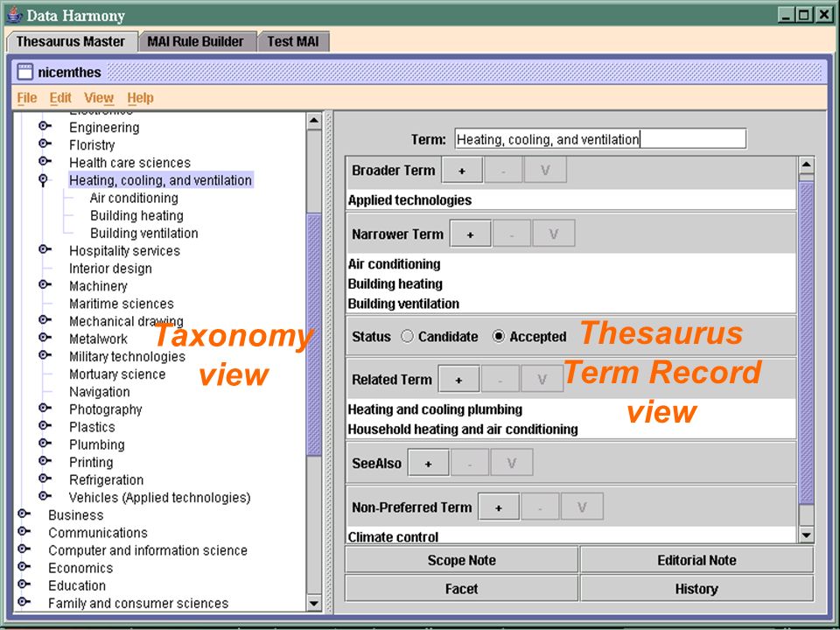Image resolution: width=840 pixels, height=630 pixels.
Task: Click the taxonomy tree scrollbar thumb
Action: click(x=314, y=335)
